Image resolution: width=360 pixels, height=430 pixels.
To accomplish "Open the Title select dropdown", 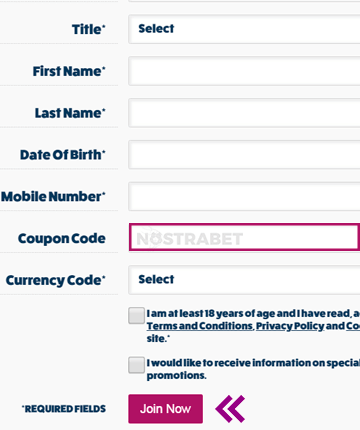I will click(244, 29).
